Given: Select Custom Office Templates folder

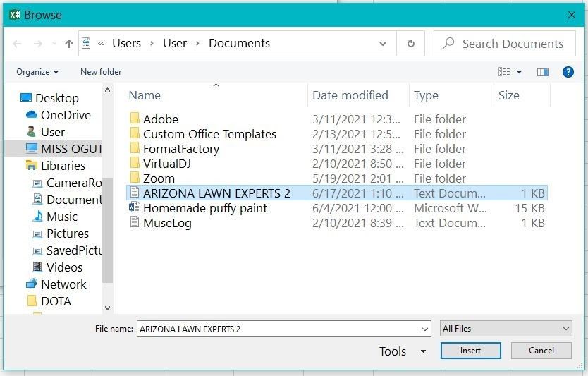Looking at the screenshot, I should click(x=337, y=134).
